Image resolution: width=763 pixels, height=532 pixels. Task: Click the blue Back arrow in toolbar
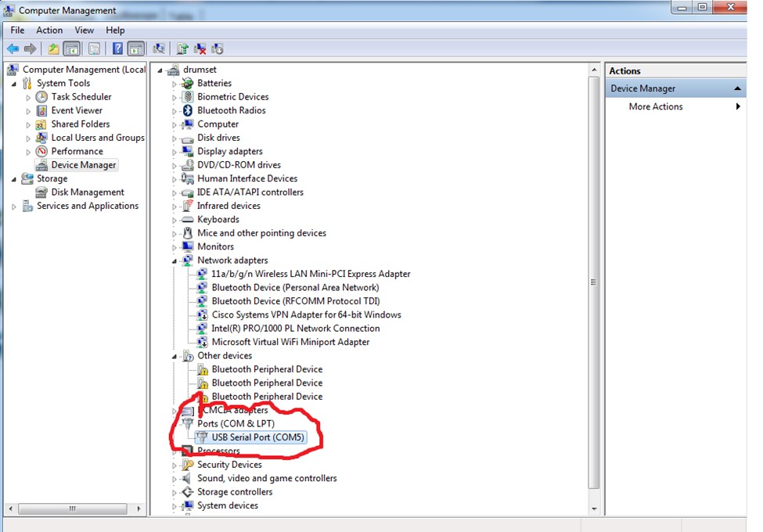click(13, 49)
